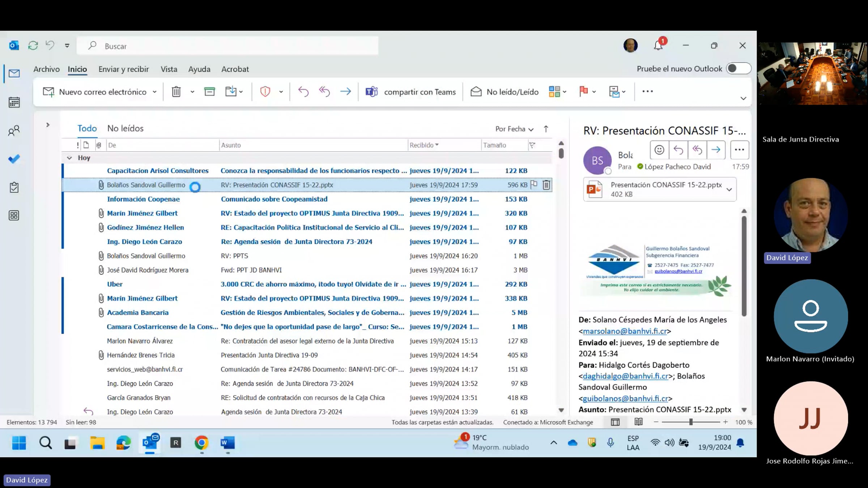This screenshot has height=488, width=868.
Task: Open the More Apps grid icon
Action: click(x=14, y=215)
